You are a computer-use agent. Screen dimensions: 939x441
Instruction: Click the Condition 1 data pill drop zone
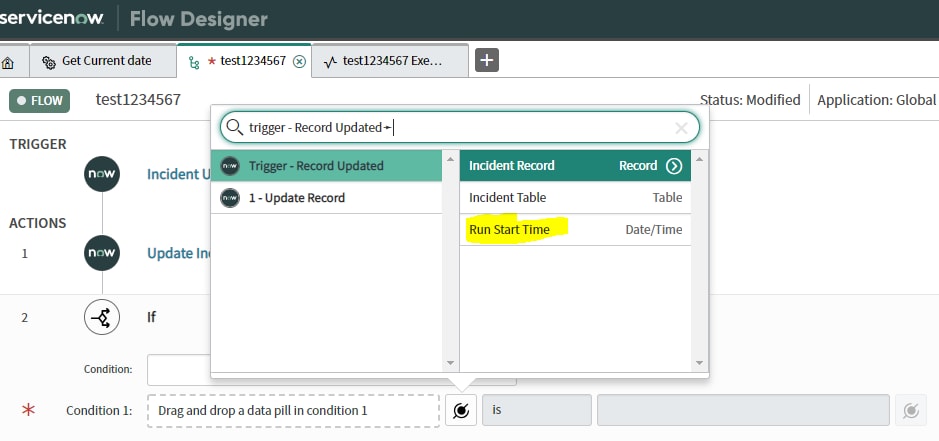point(293,410)
